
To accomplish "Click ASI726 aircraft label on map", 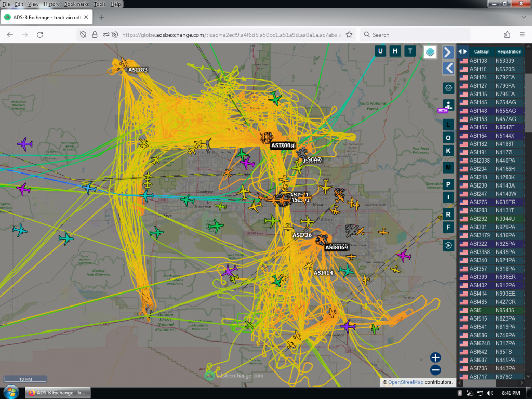I will click(x=302, y=235).
